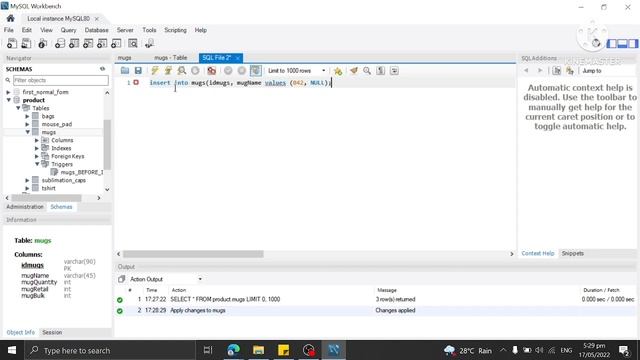Collapse the product schema
The height and width of the screenshot is (360, 640).
8,100
